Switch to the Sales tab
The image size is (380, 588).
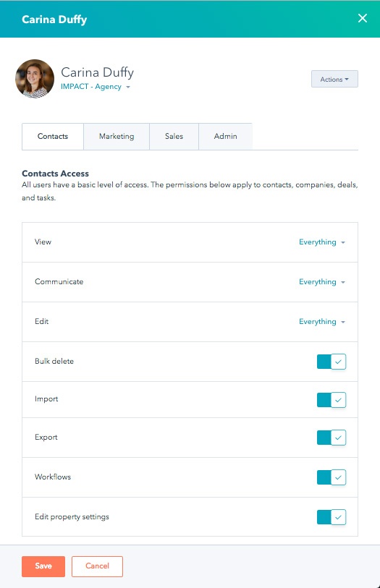(174, 137)
